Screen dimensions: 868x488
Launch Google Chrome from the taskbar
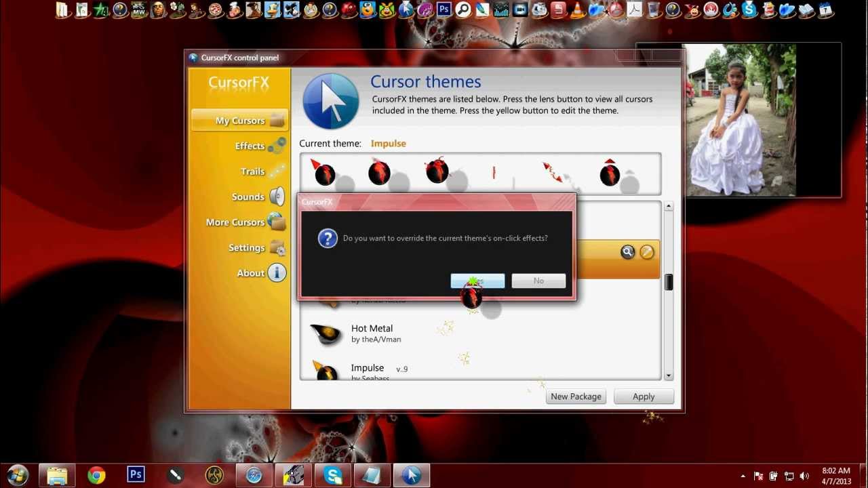[96, 475]
